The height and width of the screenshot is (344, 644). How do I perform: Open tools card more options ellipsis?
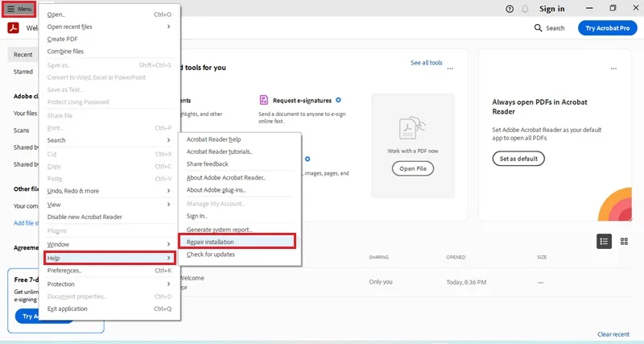pos(450,68)
